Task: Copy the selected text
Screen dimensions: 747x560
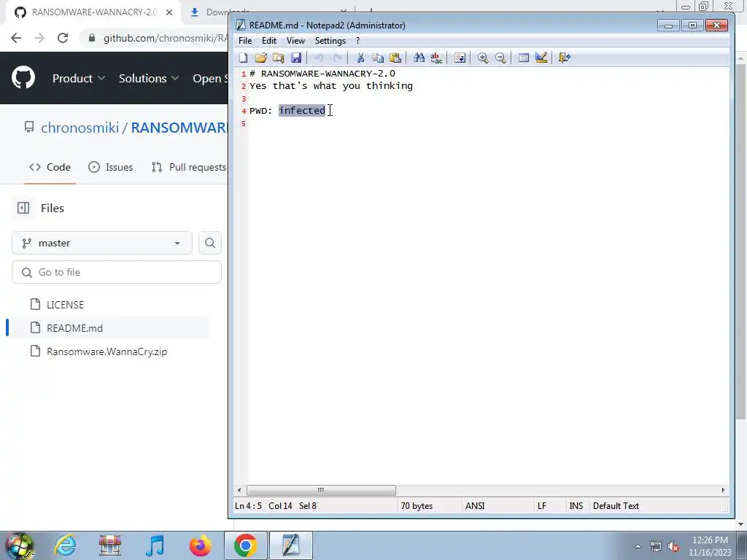Action: (378, 58)
